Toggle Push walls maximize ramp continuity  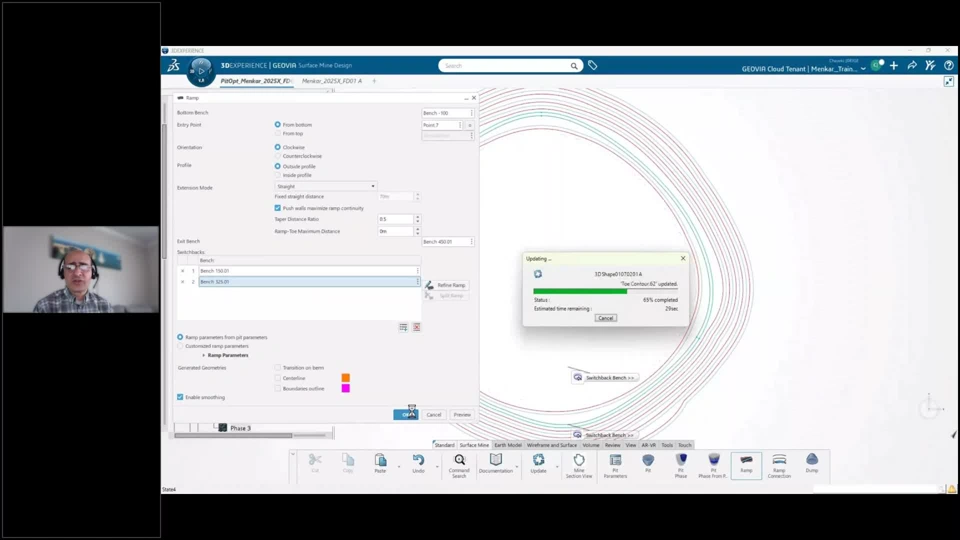(278, 208)
